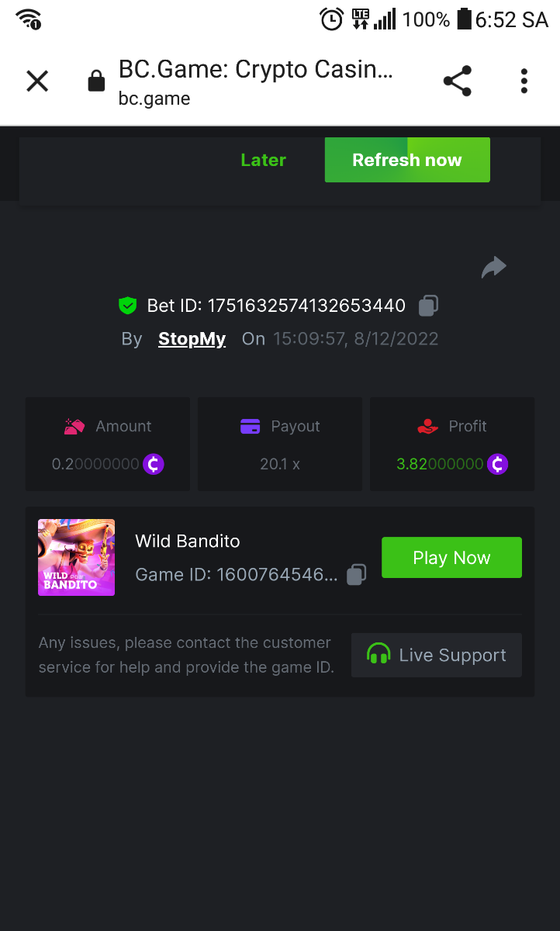Open the Wild Bandito game thumbnail
This screenshot has width=560, height=931.
76,557
